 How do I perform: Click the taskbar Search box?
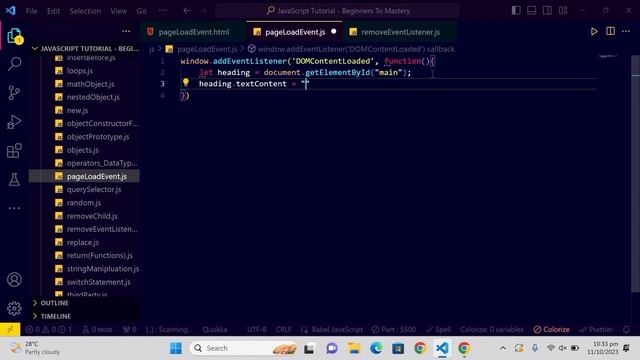click(x=243, y=348)
